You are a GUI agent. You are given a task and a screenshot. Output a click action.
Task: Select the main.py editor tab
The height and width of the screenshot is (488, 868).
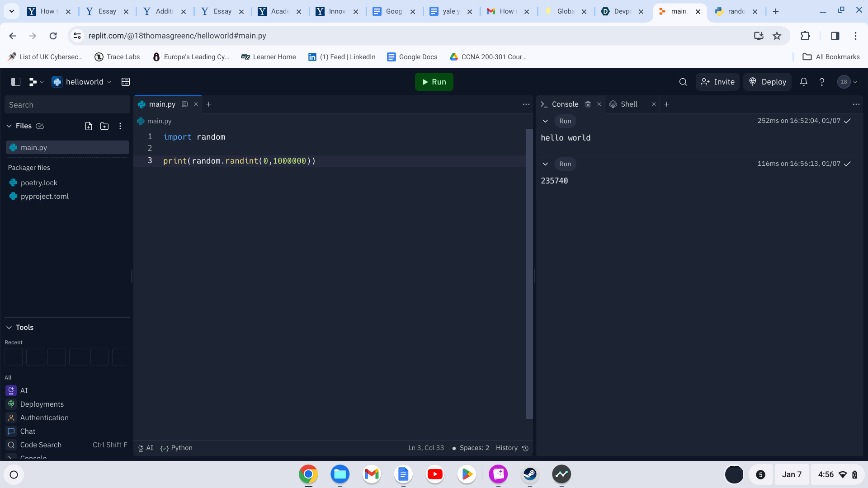[x=162, y=104]
